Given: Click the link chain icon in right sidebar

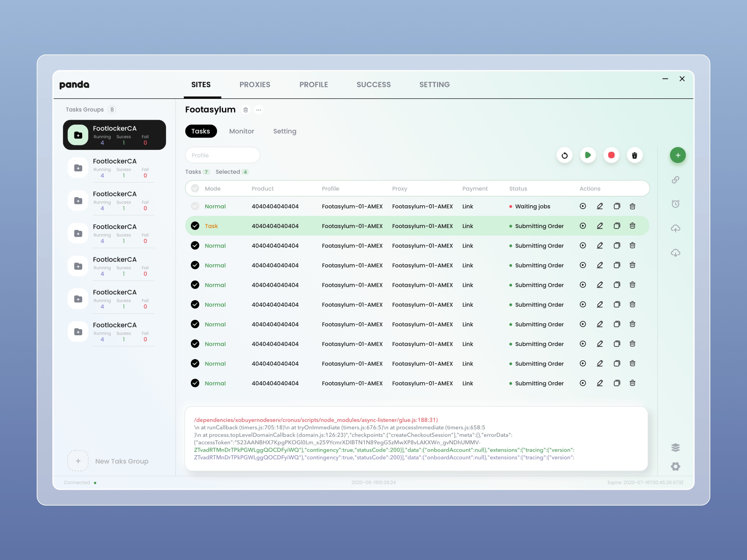Looking at the screenshot, I should point(675,180).
